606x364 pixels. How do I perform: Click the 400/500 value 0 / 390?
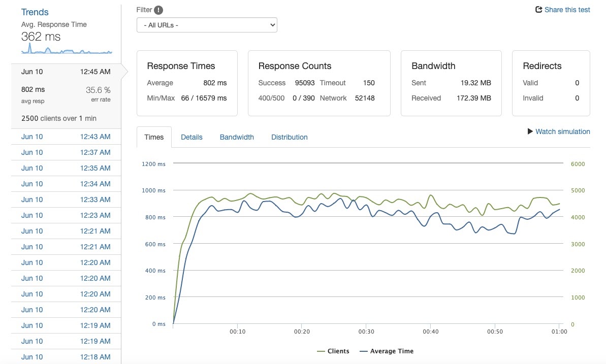tap(303, 98)
